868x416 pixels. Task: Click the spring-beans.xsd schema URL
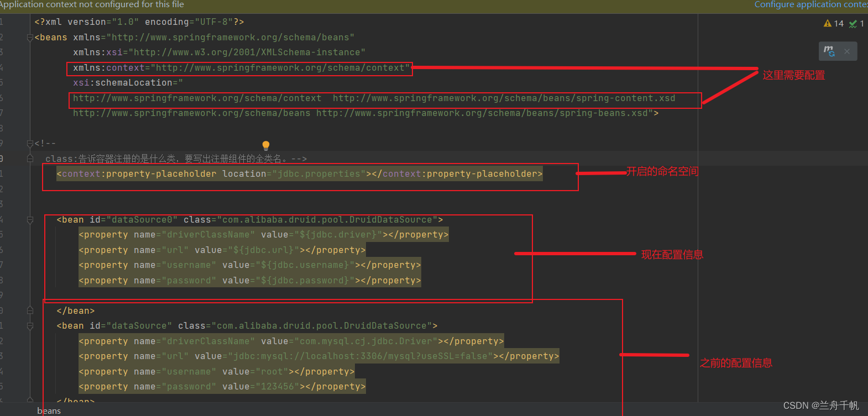482,113
